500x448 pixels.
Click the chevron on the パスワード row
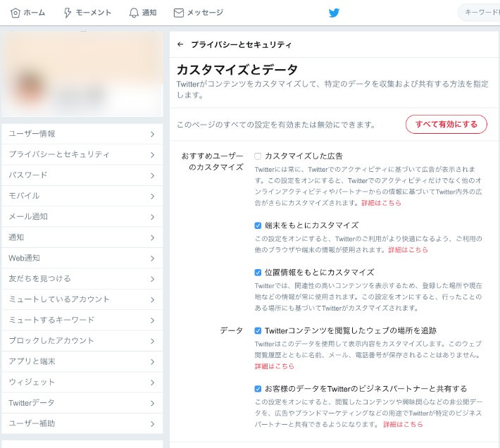pos(152,175)
